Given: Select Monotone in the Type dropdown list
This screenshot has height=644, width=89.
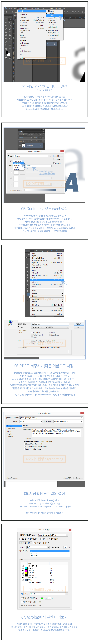Looking at the screenshot, I should (x=19, y=163).
